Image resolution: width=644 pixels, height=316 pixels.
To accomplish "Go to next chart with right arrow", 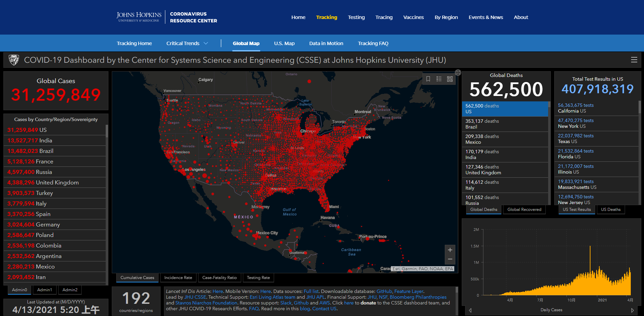I will (x=632, y=310).
